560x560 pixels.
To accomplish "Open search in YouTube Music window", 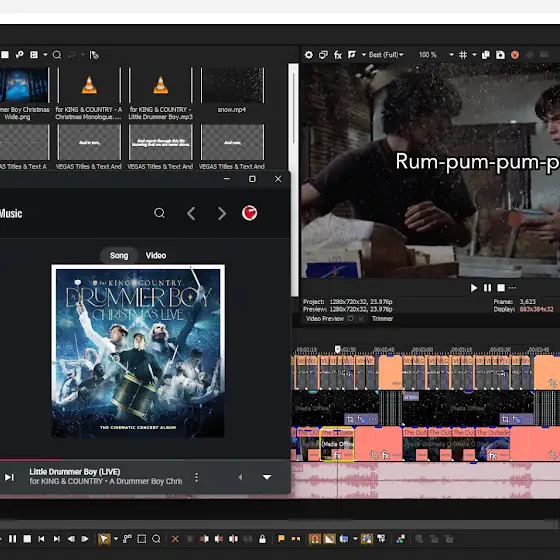I will click(159, 213).
